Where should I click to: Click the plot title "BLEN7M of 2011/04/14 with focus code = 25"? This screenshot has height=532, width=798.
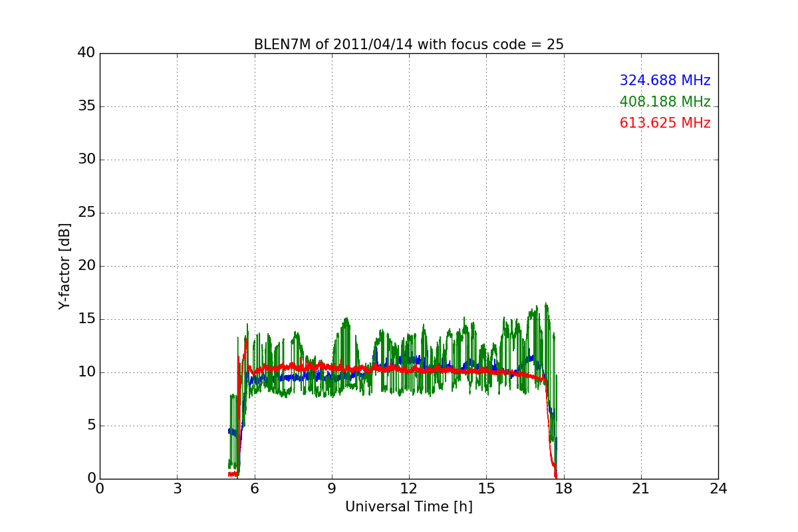pyautogui.click(x=409, y=45)
